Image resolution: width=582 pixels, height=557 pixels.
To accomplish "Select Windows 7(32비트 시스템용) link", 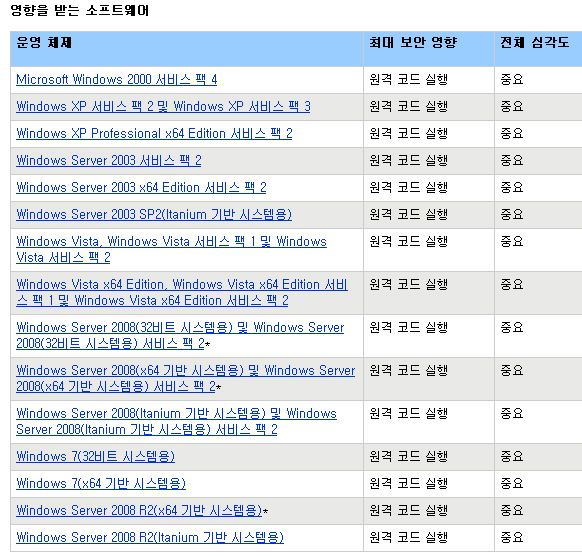I will [x=95, y=456].
